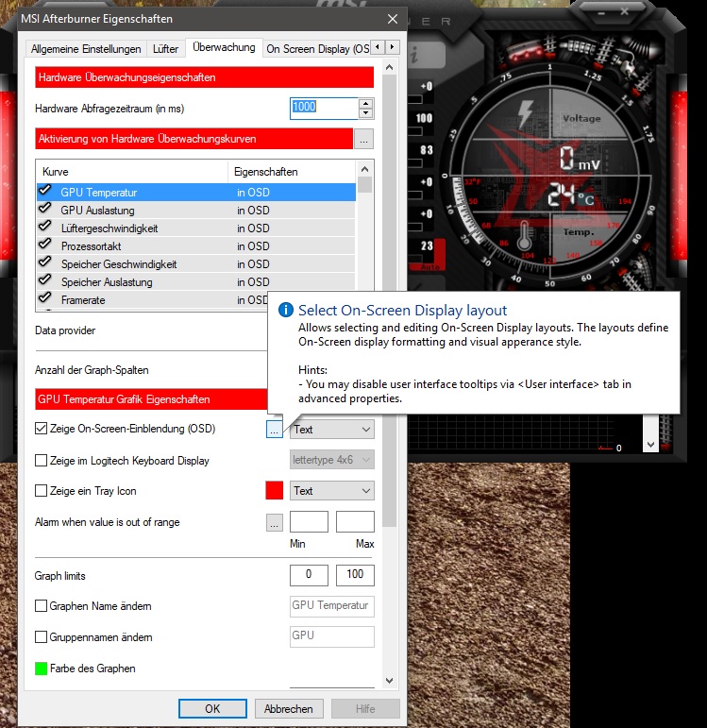Toggle GPU Auslastung curve checkmark
Image resolution: width=707 pixels, height=728 pixels.
click(x=45, y=209)
